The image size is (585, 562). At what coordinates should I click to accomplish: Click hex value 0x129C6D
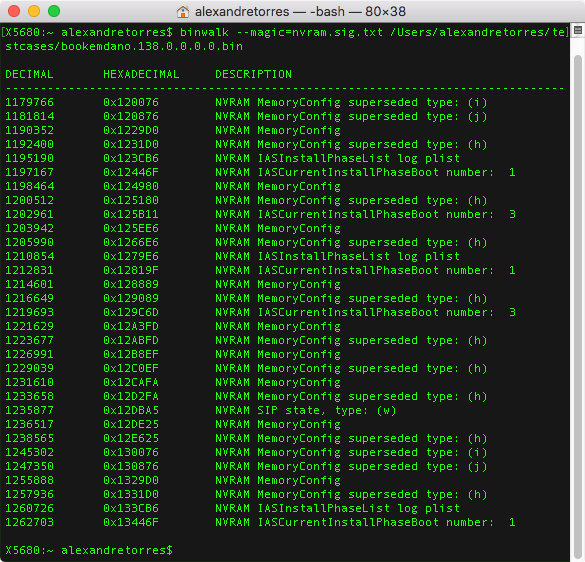coord(131,312)
